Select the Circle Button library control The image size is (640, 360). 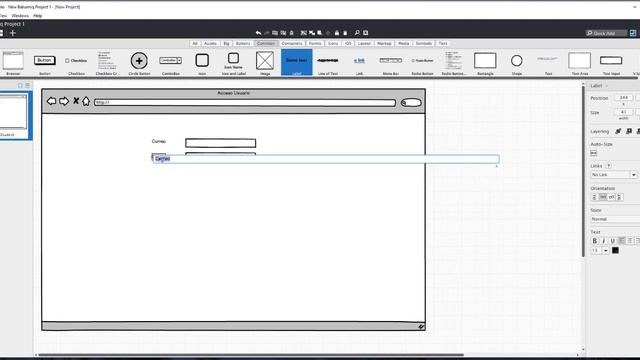(x=139, y=63)
